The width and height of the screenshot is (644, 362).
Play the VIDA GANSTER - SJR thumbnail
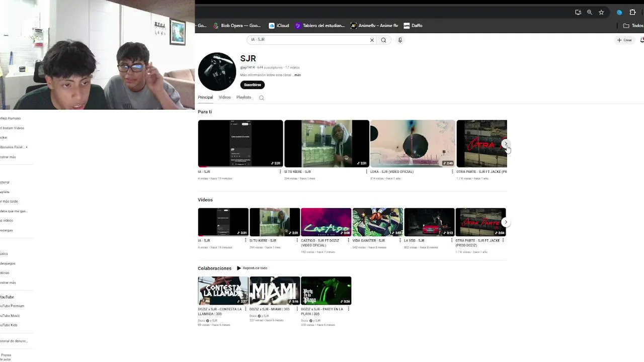[377, 222]
